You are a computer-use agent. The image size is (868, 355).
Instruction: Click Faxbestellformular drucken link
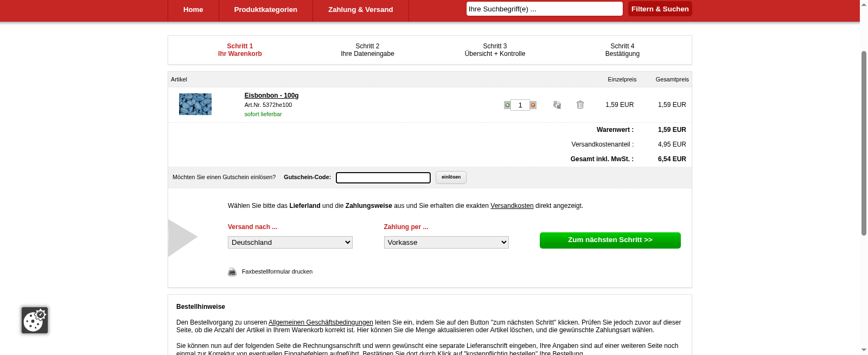tap(277, 271)
